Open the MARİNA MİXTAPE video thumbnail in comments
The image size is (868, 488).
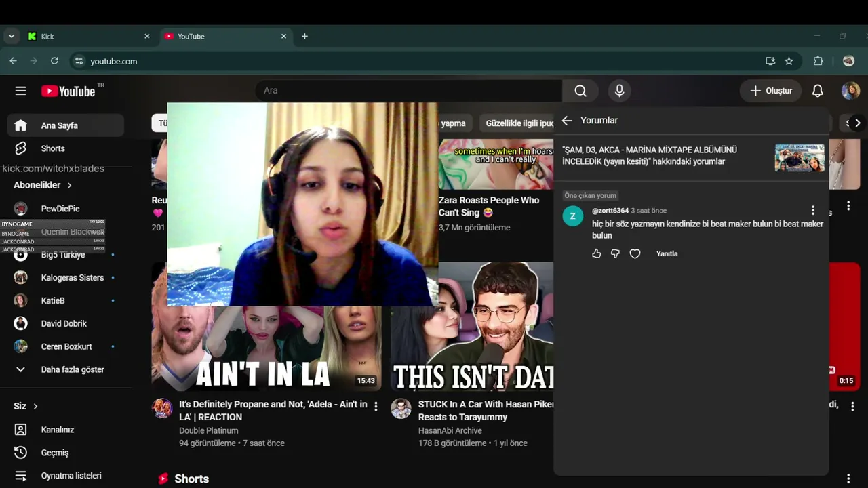pyautogui.click(x=800, y=158)
